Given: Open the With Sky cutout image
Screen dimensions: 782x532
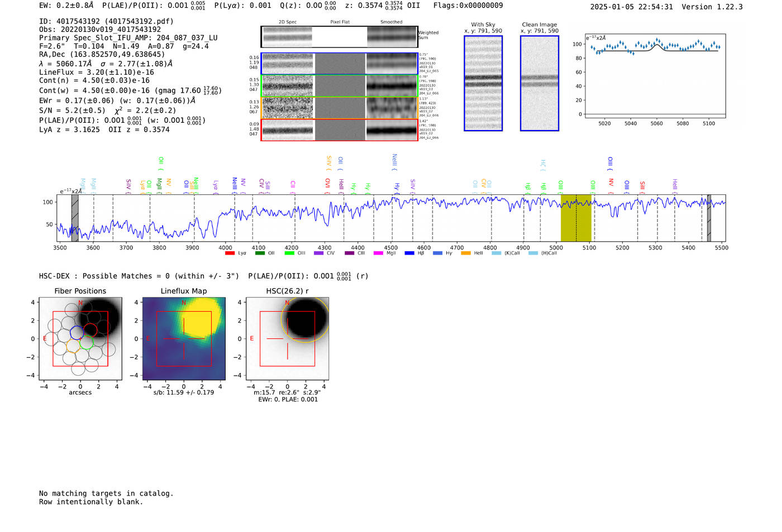Looking at the screenshot, I should (x=483, y=83).
